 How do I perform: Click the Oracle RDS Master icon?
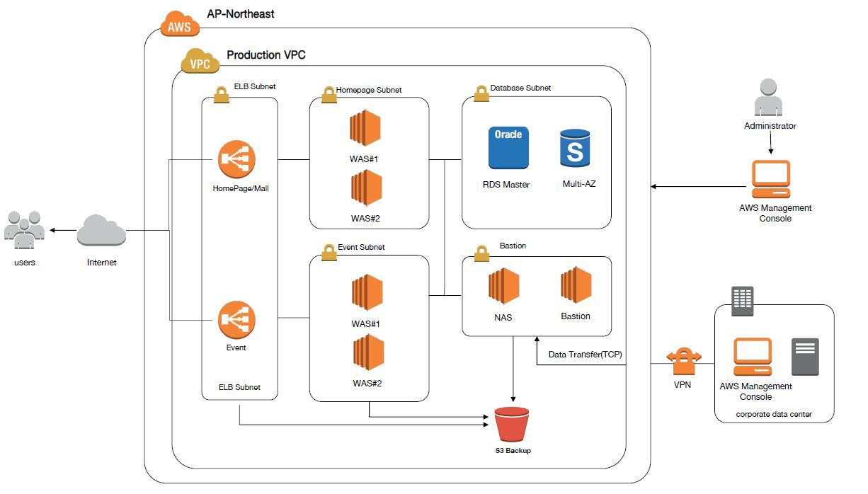508,147
